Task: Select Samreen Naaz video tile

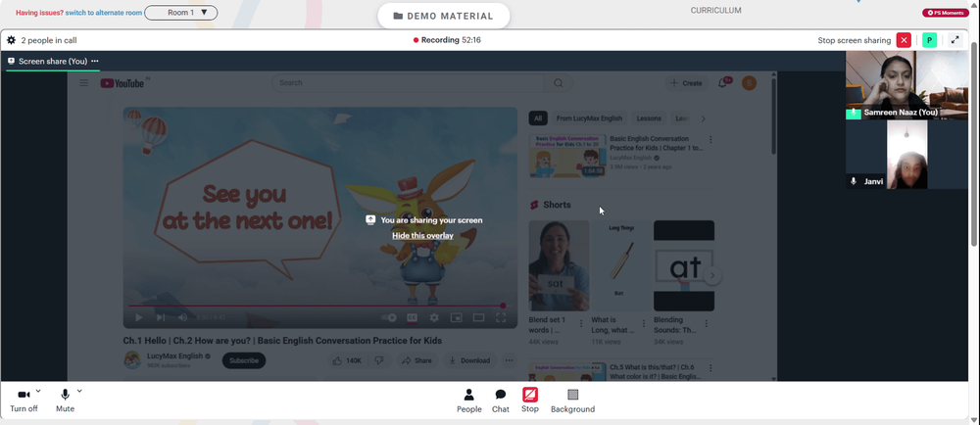Action: click(x=906, y=85)
